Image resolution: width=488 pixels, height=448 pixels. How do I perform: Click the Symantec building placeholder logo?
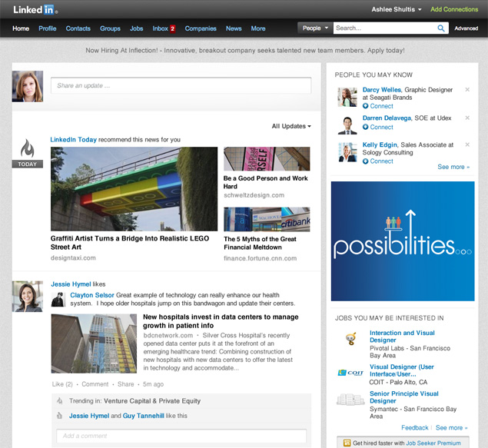350,399
